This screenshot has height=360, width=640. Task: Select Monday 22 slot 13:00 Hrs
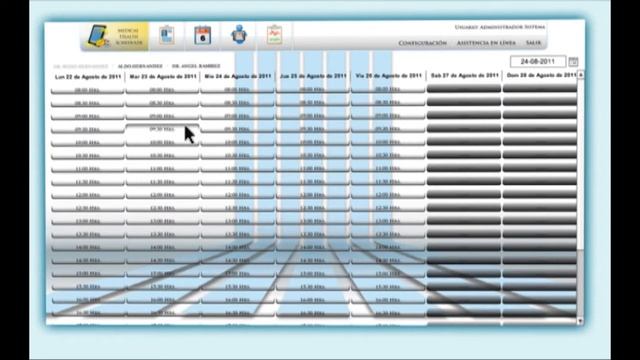[87, 222]
